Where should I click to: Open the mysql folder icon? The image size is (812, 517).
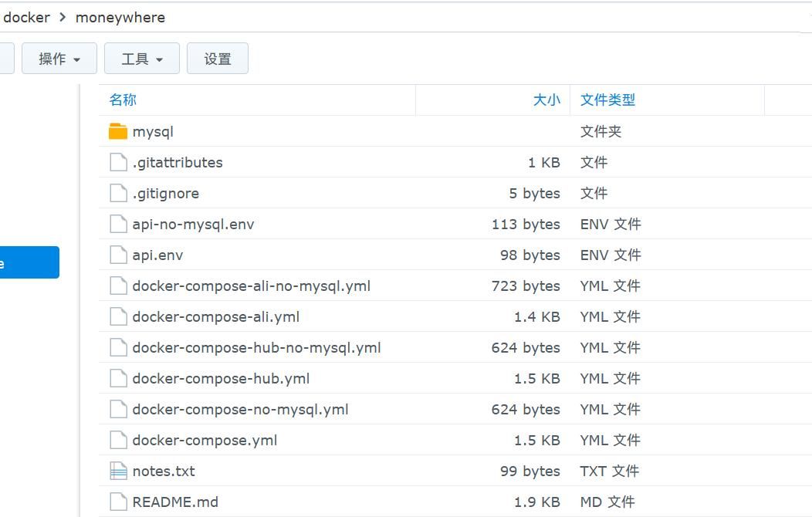117,131
